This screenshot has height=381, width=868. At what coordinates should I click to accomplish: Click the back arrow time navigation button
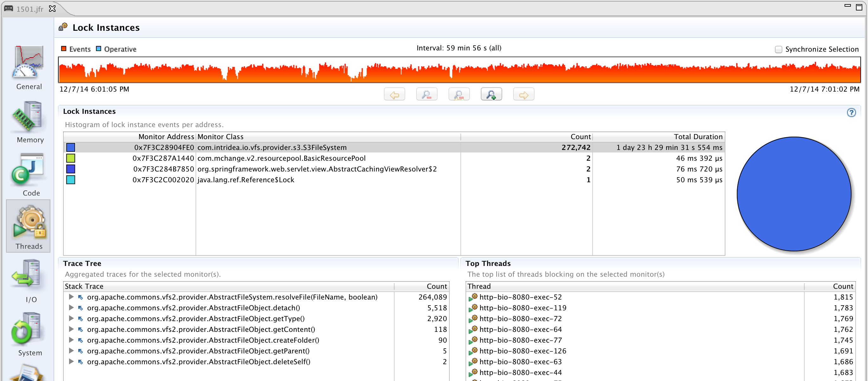pyautogui.click(x=394, y=94)
